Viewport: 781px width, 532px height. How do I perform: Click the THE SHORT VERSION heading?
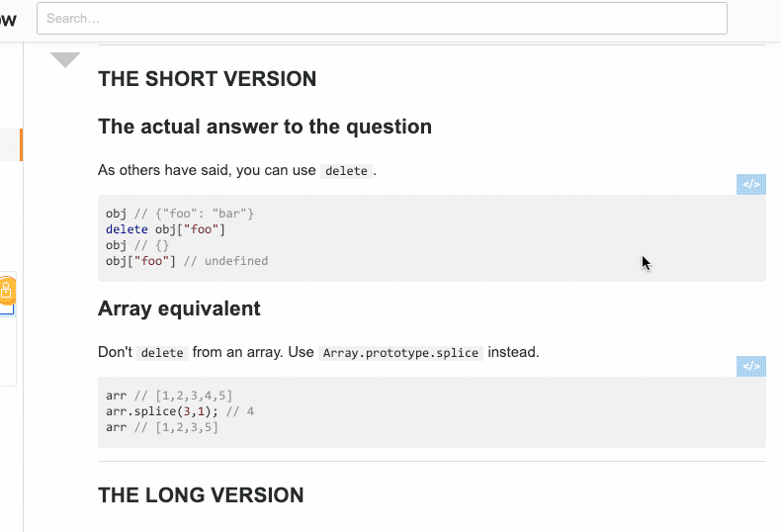208,79
